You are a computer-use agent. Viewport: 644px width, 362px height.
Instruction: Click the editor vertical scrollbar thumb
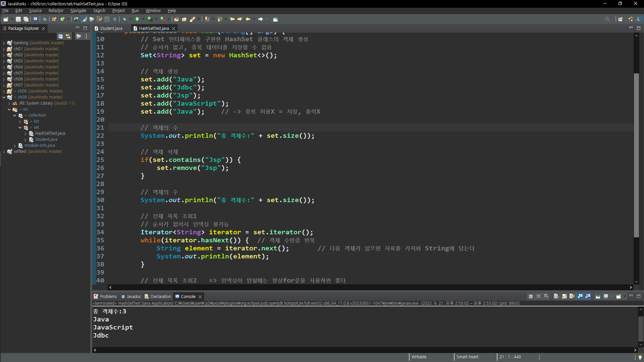[x=636, y=154]
